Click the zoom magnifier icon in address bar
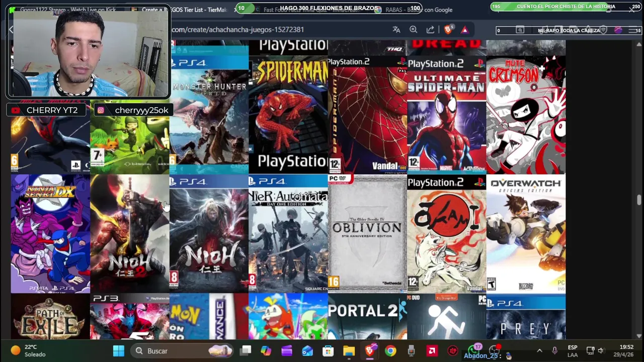Viewport: 644px width, 362px height. pyautogui.click(x=414, y=30)
